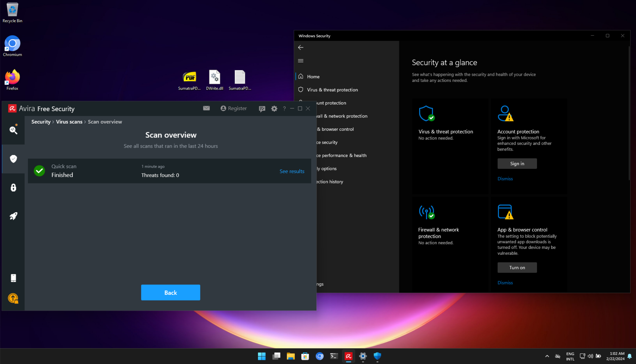
Task: Click the Windows Security window scrollbar
Action: click(629, 113)
